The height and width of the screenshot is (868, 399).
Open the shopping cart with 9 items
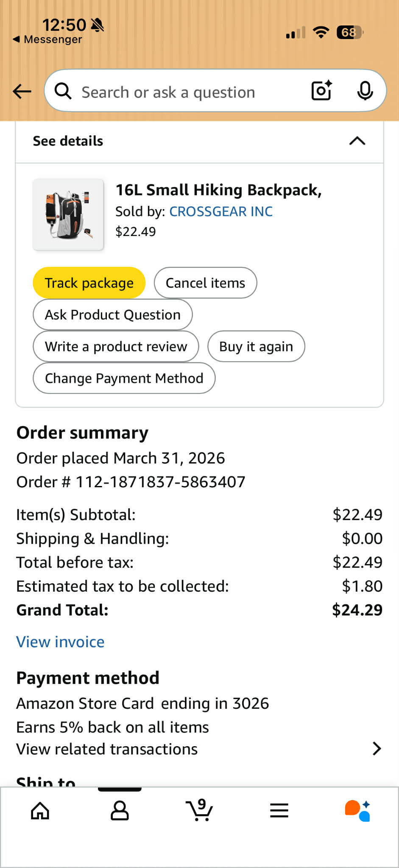(x=199, y=809)
